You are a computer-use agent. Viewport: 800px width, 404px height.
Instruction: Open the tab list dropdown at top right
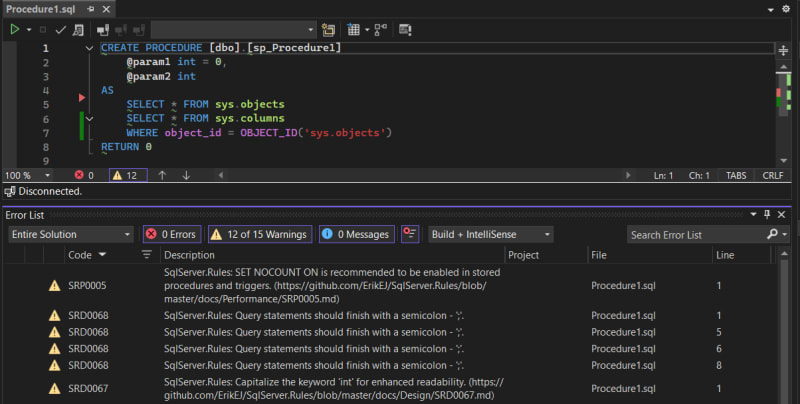[x=770, y=10]
